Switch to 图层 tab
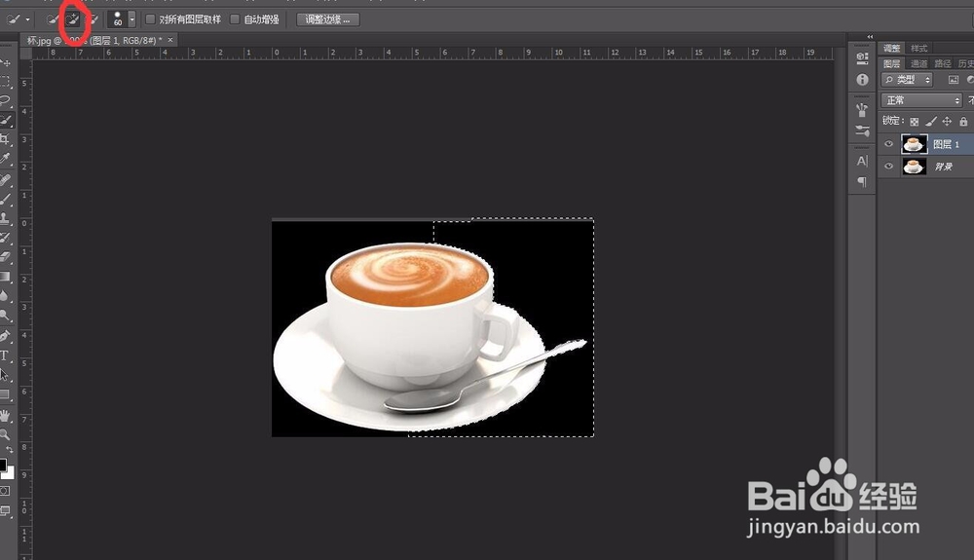The width and height of the screenshot is (974, 560). 891,63
